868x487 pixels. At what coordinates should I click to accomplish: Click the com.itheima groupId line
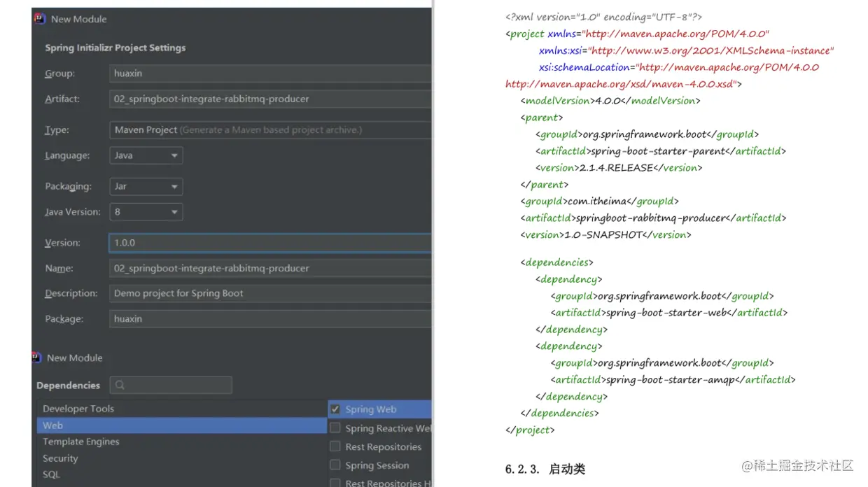(x=599, y=201)
